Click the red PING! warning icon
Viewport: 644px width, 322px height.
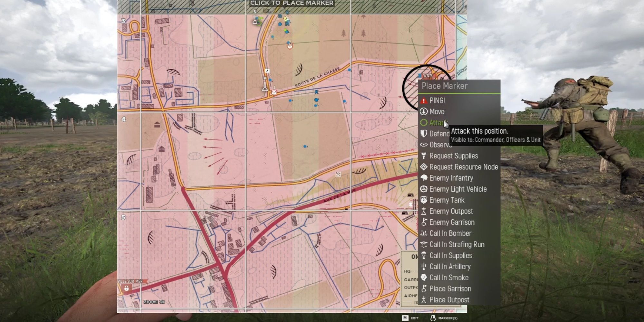click(x=424, y=100)
